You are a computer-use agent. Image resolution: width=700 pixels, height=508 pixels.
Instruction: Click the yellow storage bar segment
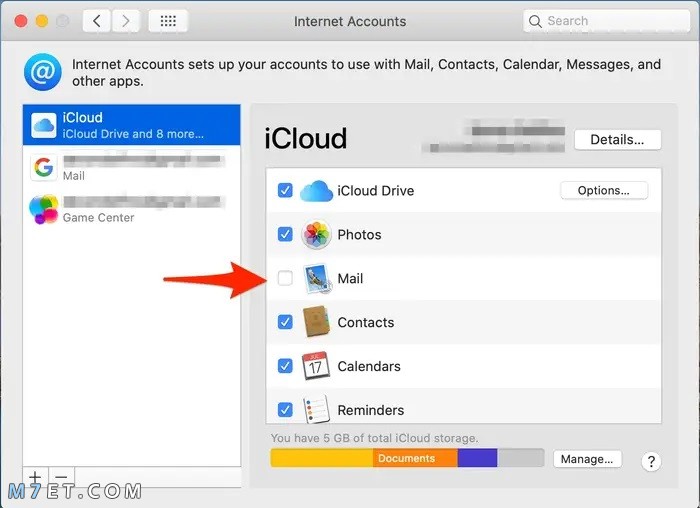[321, 458]
